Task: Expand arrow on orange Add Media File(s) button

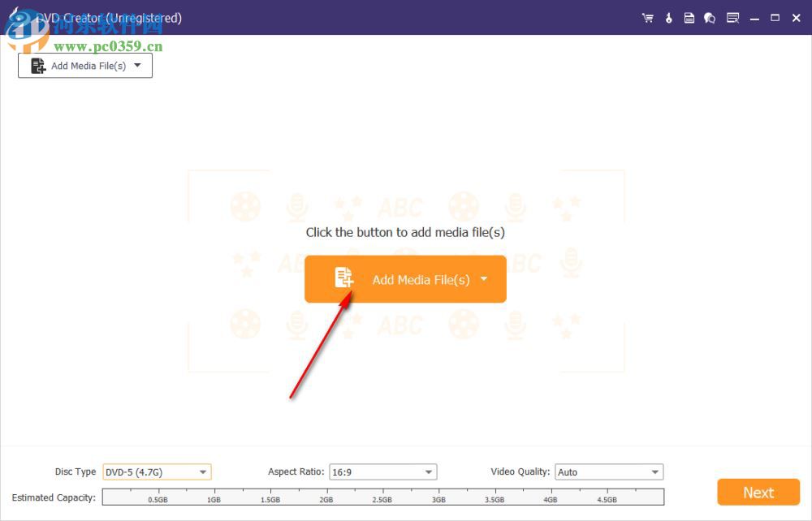Action: point(484,279)
